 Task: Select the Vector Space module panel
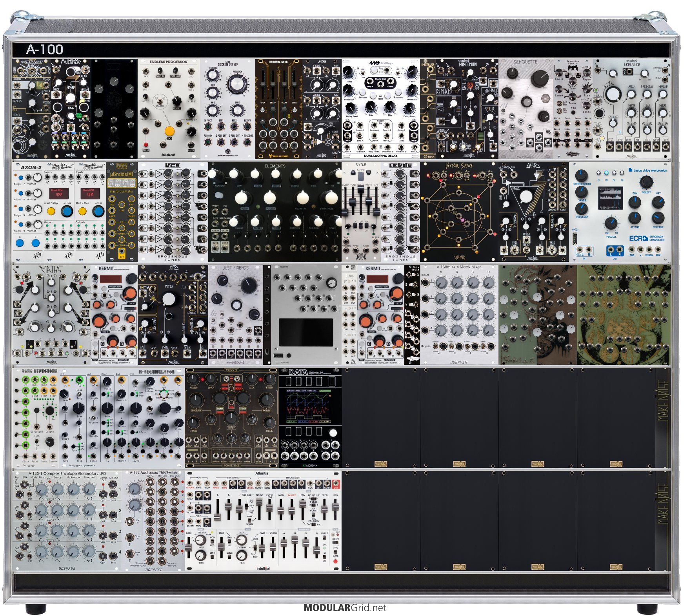click(x=459, y=212)
